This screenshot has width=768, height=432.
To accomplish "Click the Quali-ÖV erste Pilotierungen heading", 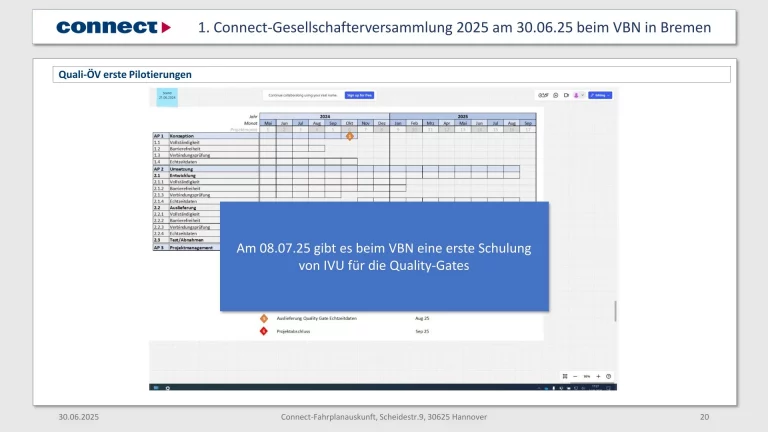I will [125, 74].
